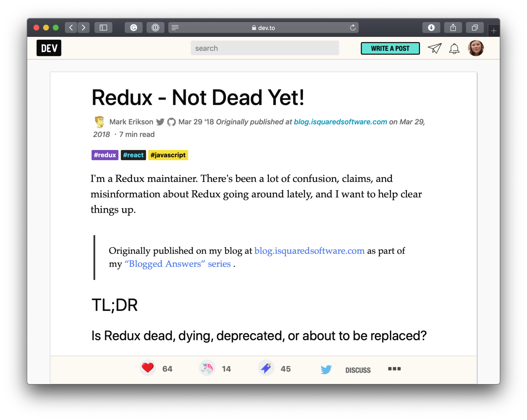The width and height of the screenshot is (527, 420).
Task: Open the Safari share button
Action: [x=453, y=28]
